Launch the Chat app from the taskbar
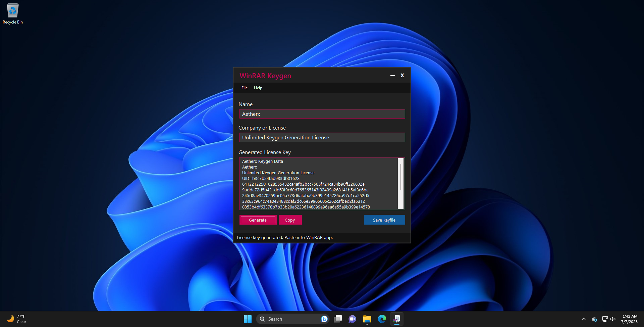 pyautogui.click(x=352, y=319)
